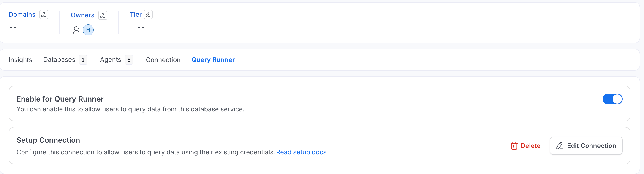Disable the Enable for Query Runner switch
The width and height of the screenshot is (644, 174).
[612, 99]
